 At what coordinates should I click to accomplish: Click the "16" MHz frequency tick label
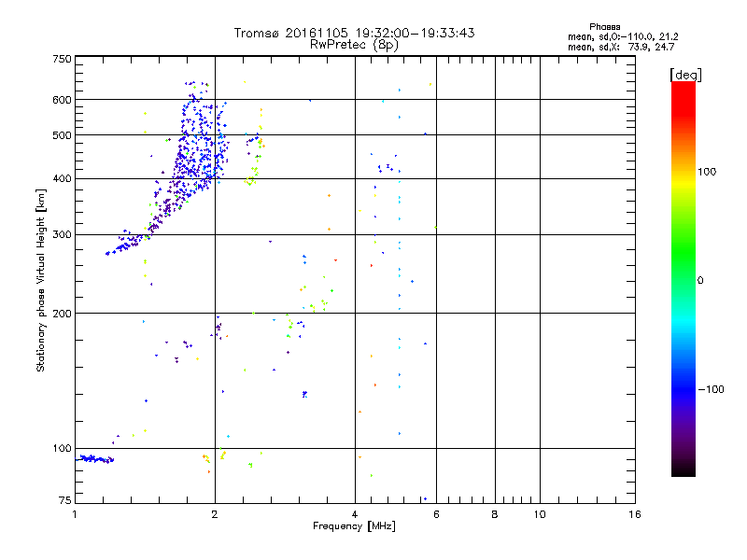[635, 514]
